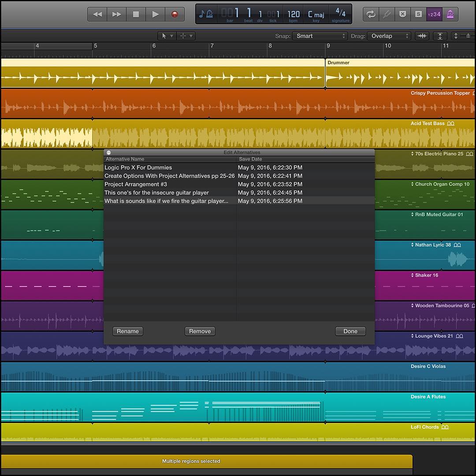This screenshot has height=476, width=476.
Task: Toggle the Cycle loop icon
Action: (371, 14)
